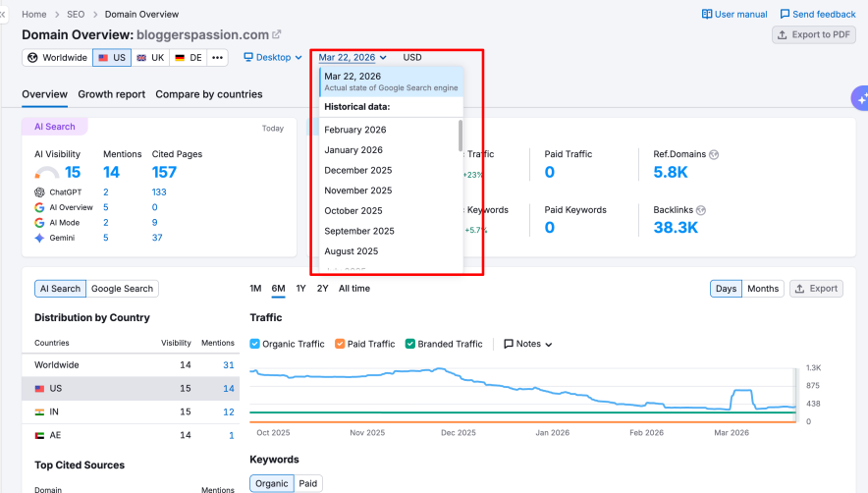Screen dimensions: 868x493
Task: Click the Send feedback chat icon
Action: pyautogui.click(x=785, y=14)
